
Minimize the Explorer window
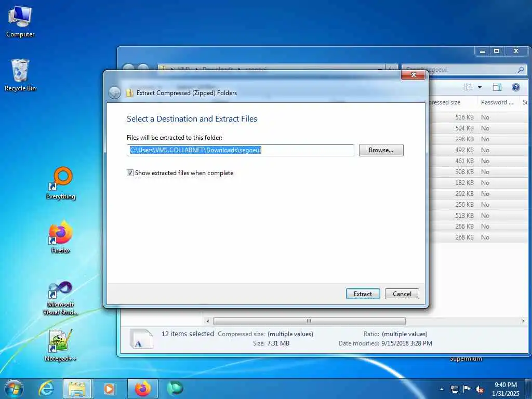(x=483, y=51)
